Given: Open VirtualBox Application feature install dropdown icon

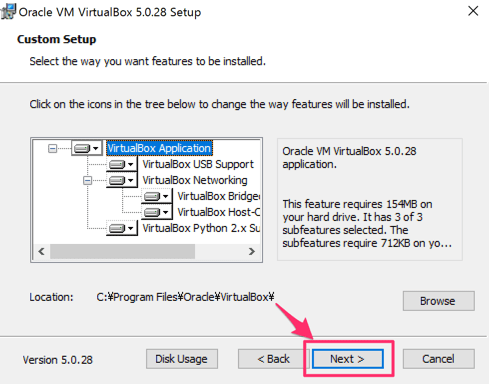Looking at the screenshot, I should (x=86, y=148).
